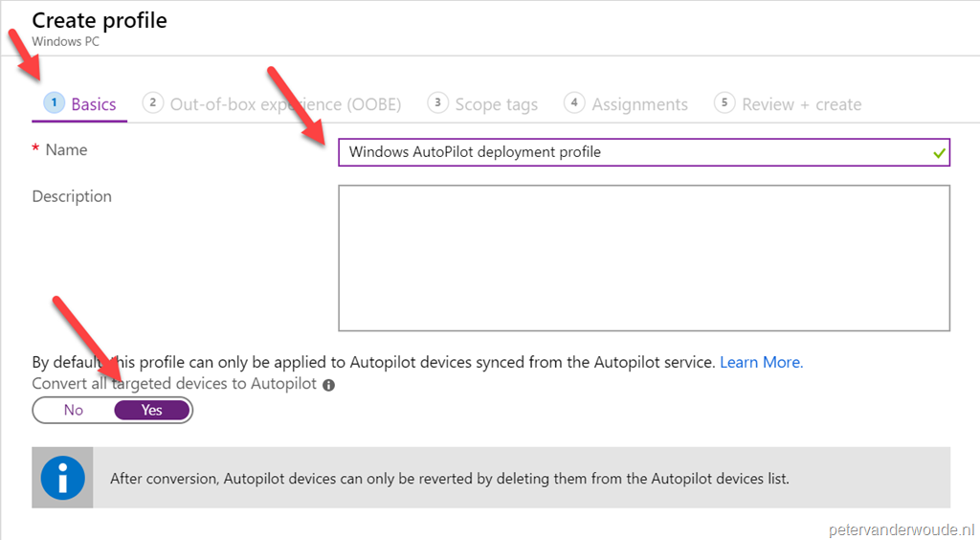
Task: Open the Learn More link
Action: (x=761, y=362)
